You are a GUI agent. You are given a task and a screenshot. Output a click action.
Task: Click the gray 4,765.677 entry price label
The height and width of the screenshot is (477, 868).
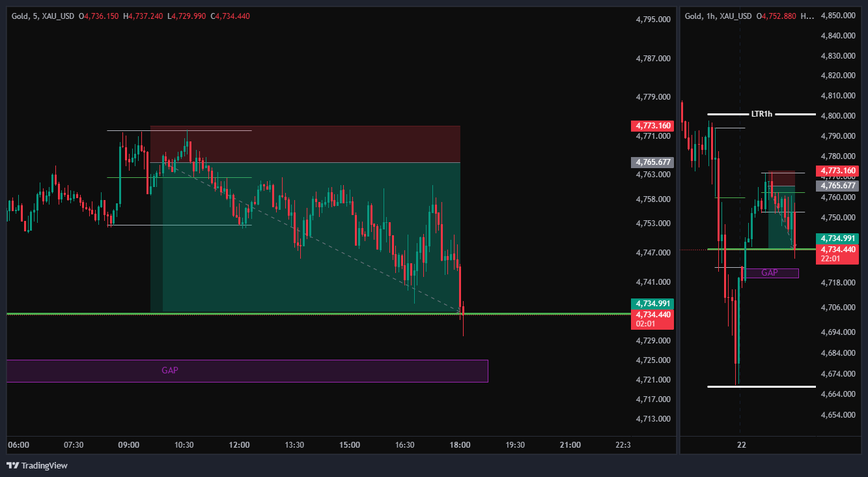click(653, 162)
